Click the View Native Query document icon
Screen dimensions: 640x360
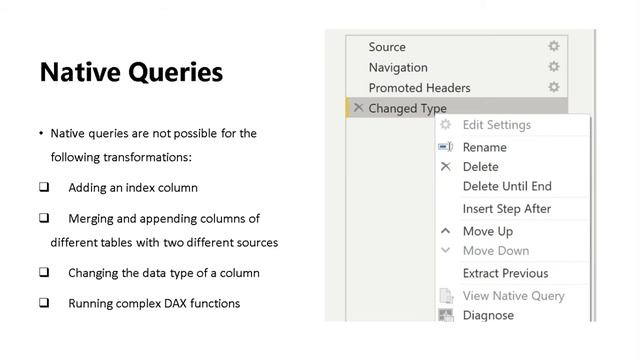coord(446,296)
